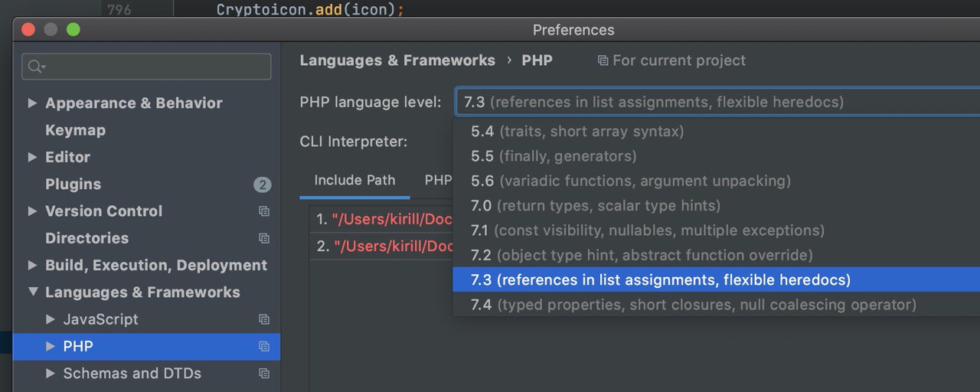
Task: Click project-level icon beside the PHP item
Action: (x=264, y=347)
